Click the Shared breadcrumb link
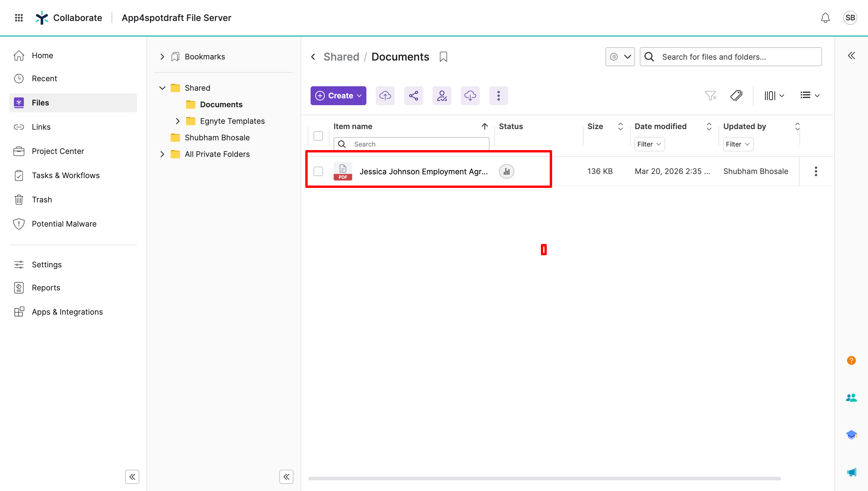 (341, 57)
